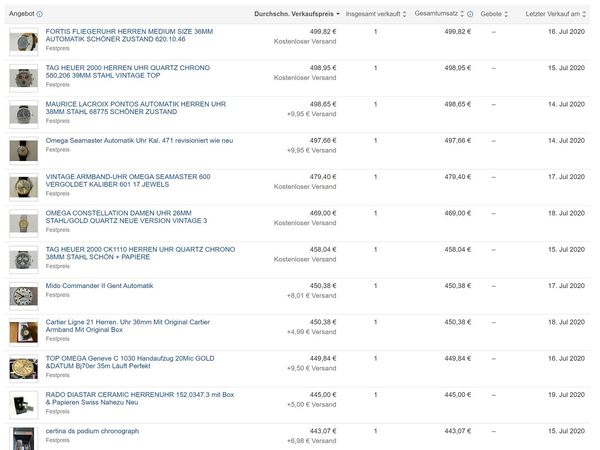Click the '+6,98 € Versand' shipping text
The image size is (600, 450).
pyautogui.click(x=311, y=441)
